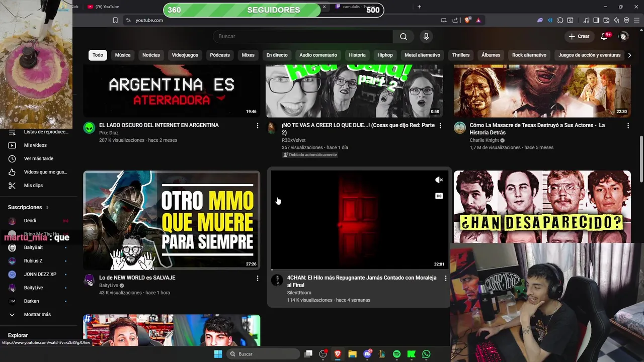The width and height of the screenshot is (644, 362).
Task: Open Ver más tarde in sidebar
Action: coord(37,158)
